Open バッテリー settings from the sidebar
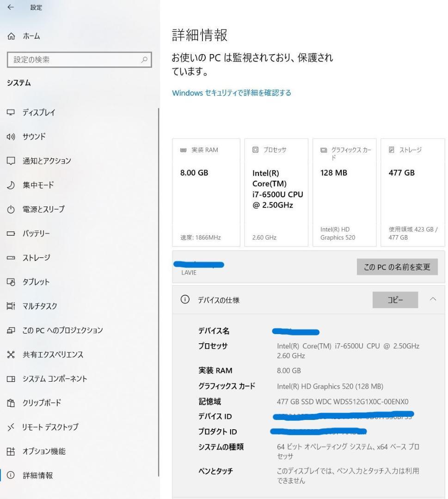The height and width of the screenshot is (499, 448). [35, 233]
